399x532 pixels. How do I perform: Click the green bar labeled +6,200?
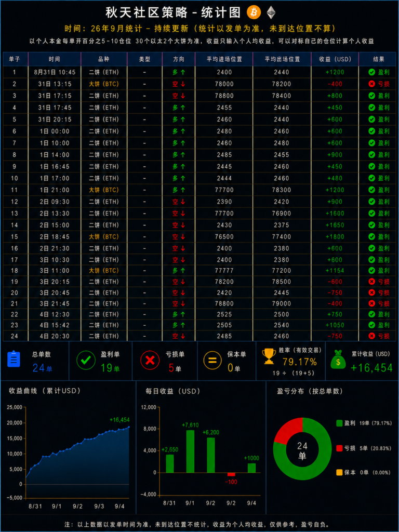(x=211, y=455)
